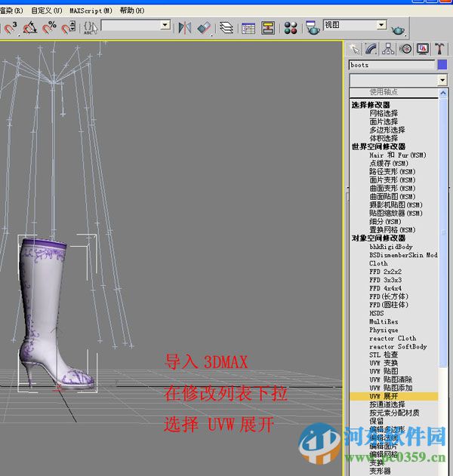The height and width of the screenshot is (476, 453).
Task: Select MultiRes modifier
Action: click(384, 321)
